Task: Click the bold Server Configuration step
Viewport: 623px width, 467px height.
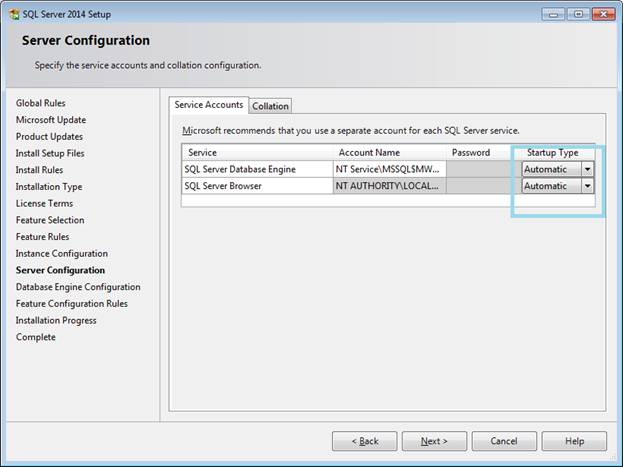Action: click(x=60, y=270)
